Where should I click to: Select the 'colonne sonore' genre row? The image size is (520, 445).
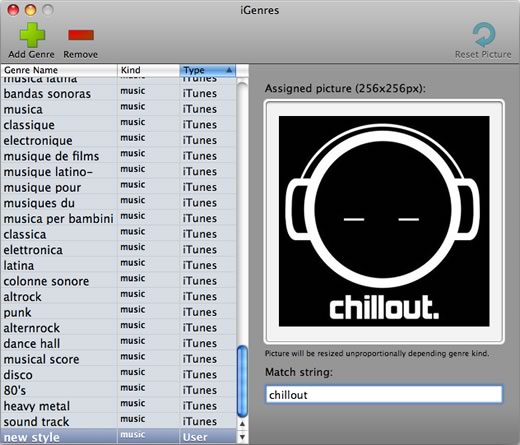[x=118, y=281]
